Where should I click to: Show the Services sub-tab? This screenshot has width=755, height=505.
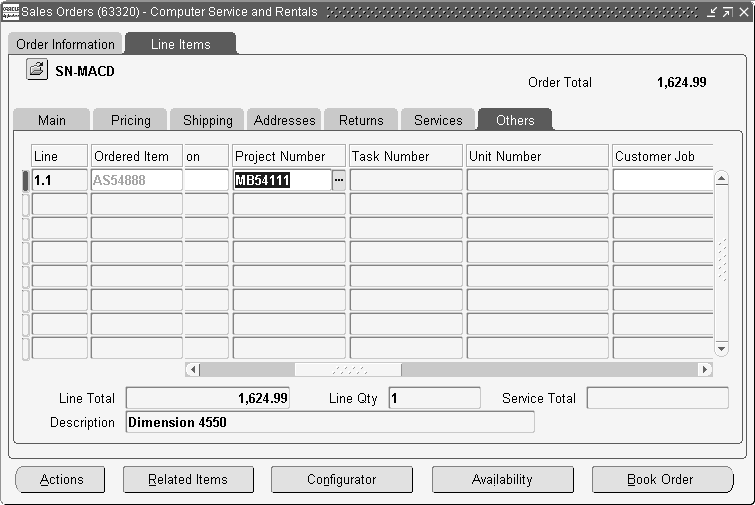pyautogui.click(x=438, y=119)
